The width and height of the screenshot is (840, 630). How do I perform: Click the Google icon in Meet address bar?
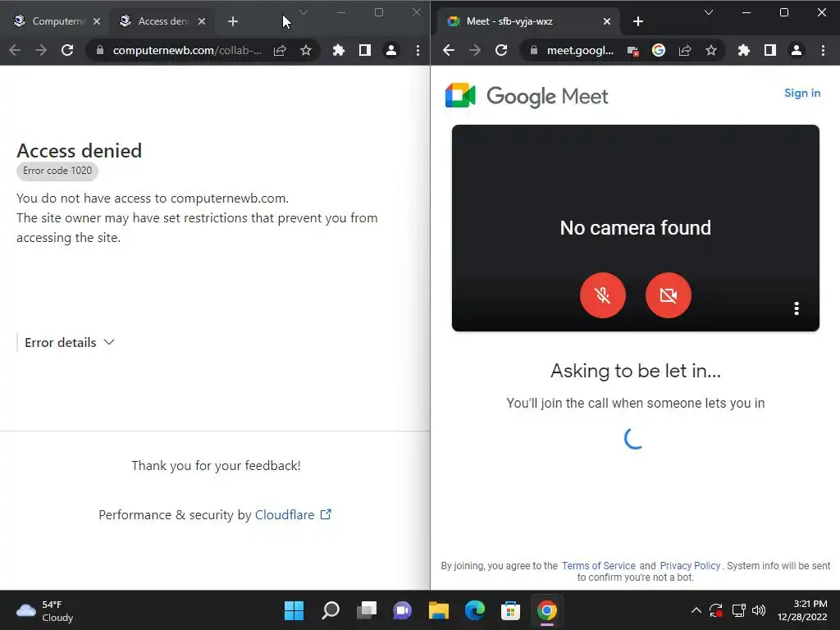(x=659, y=50)
